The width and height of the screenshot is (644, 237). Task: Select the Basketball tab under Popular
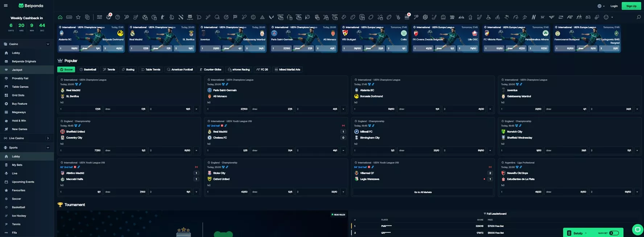point(88,70)
